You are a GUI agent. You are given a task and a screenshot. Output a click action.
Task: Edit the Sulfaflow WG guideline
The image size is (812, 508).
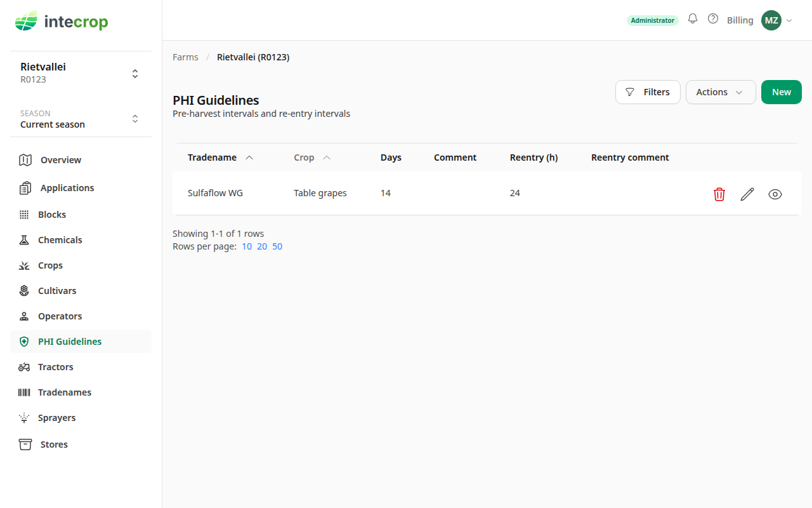747,194
